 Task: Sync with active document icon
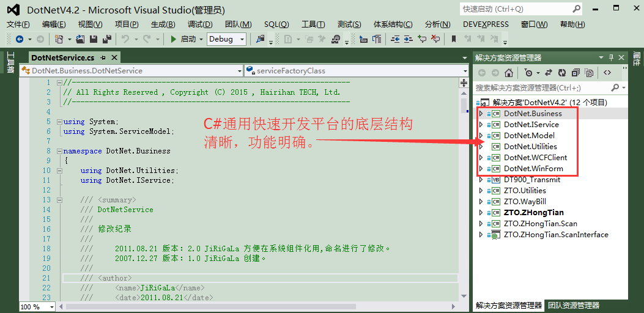[x=548, y=73]
